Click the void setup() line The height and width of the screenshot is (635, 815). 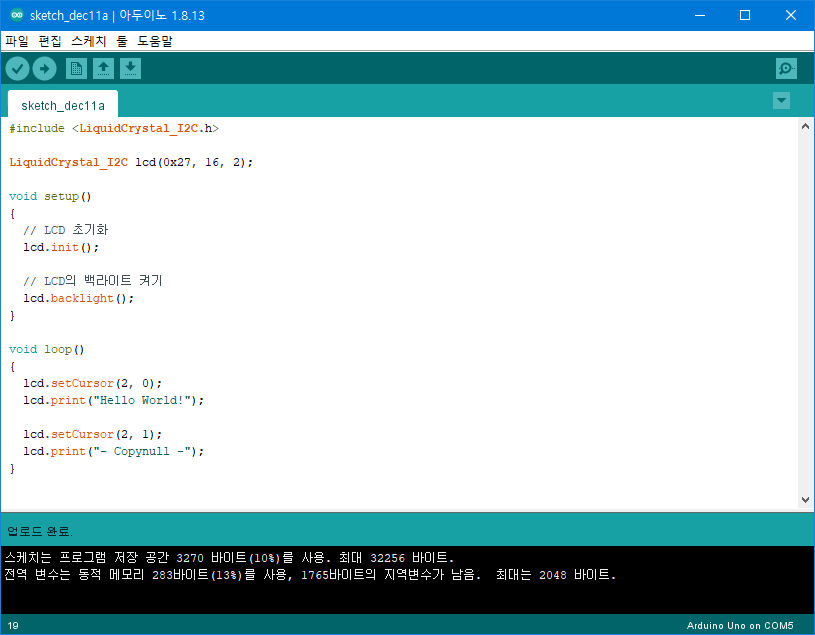pyautogui.click(x=50, y=196)
